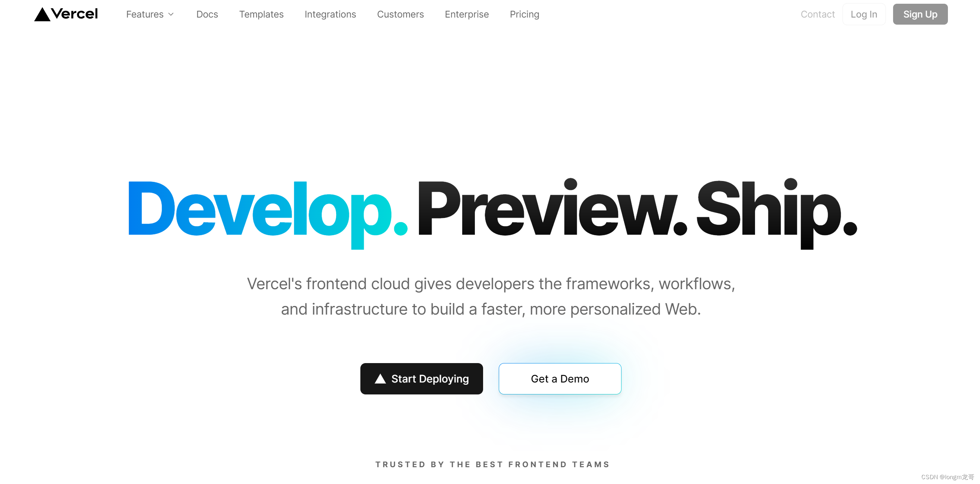Expand the Features dropdown menu
The image size is (980, 484).
(x=148, y=14)
